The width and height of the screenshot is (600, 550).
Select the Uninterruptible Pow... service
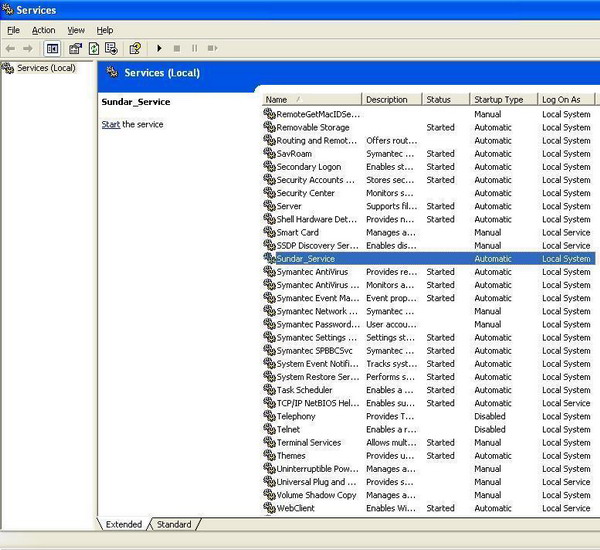tap(429, 468)
